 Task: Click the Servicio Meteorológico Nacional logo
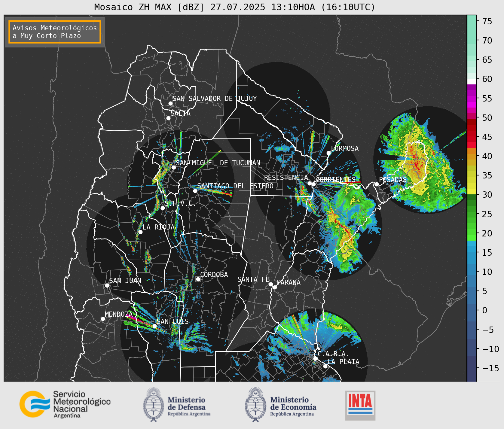65,404
